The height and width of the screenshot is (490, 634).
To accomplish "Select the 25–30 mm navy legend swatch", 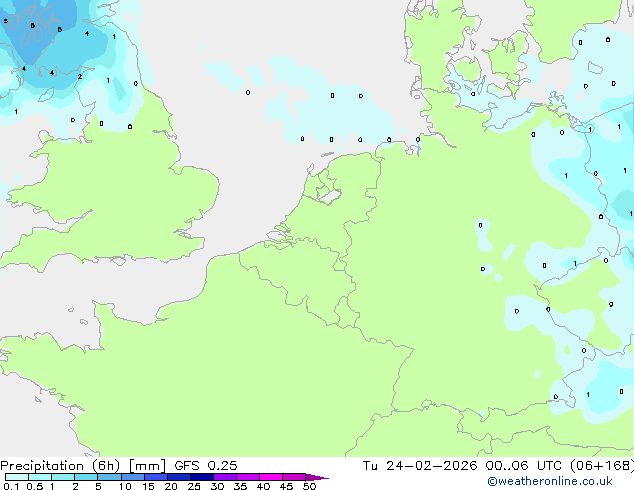I will point(201,477).
